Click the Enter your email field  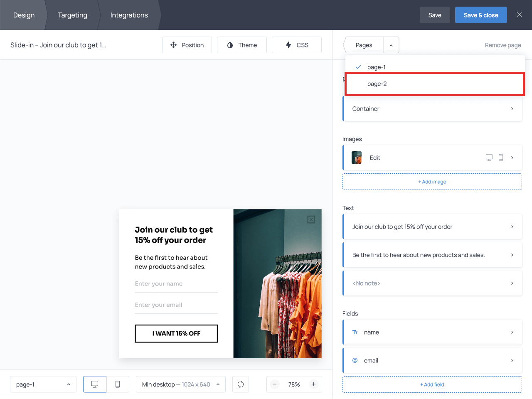pyautogui.click(x=176, y=305)
